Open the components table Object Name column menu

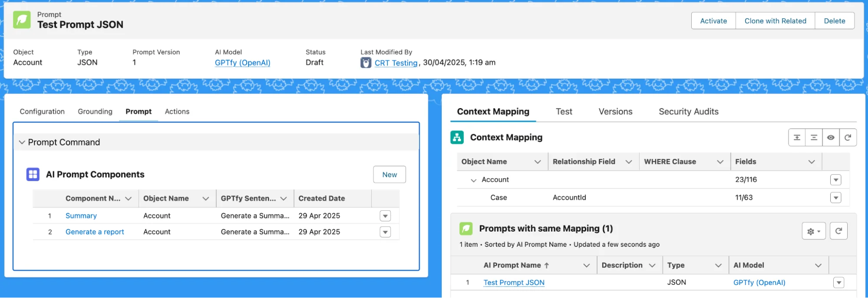[x=206, y=199]
